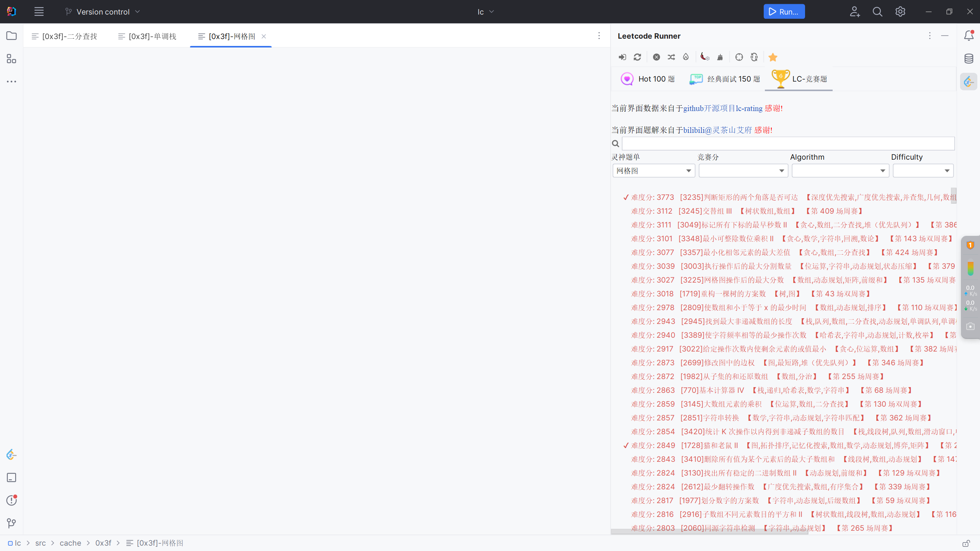
Task: Switch to the Hot 100 题 tab
Action: (648, 79)
